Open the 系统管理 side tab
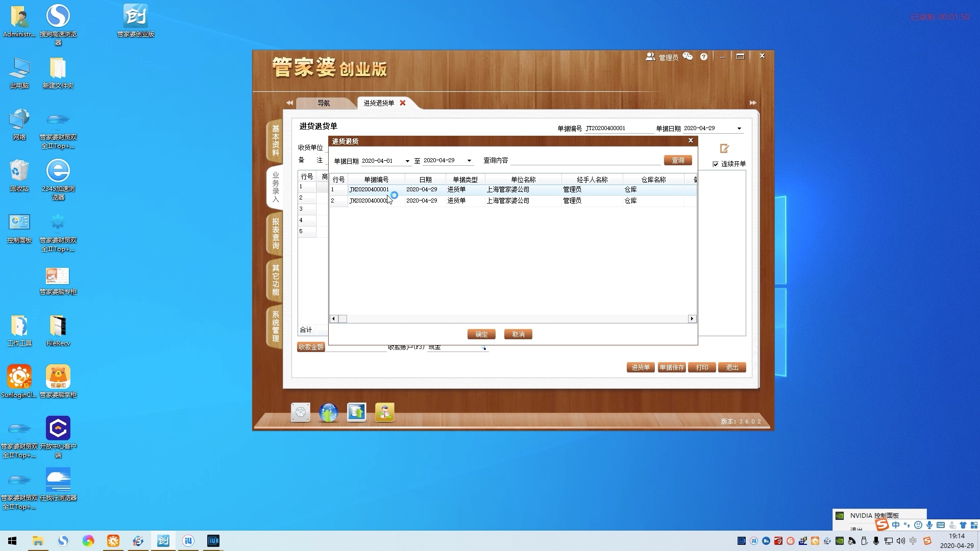980x551 pixels. [276, 327]
